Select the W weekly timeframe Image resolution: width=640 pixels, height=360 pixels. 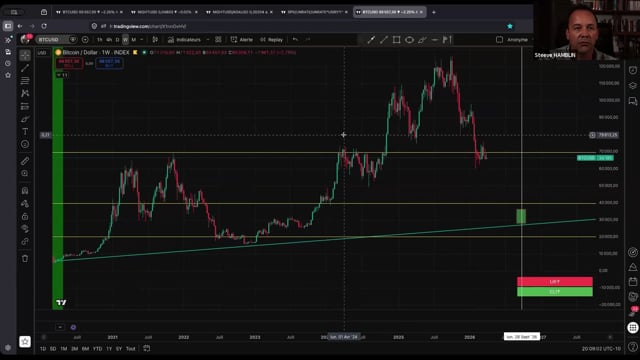(x=125, y=40)
